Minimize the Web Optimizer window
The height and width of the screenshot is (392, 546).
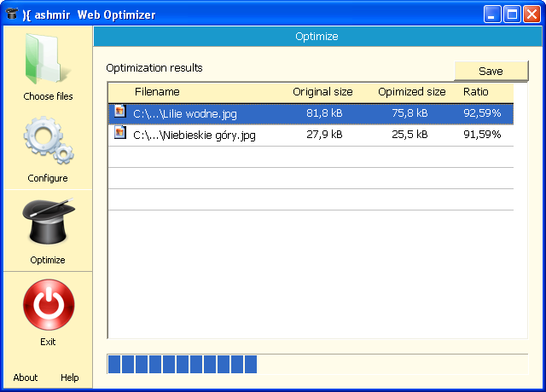492,14
